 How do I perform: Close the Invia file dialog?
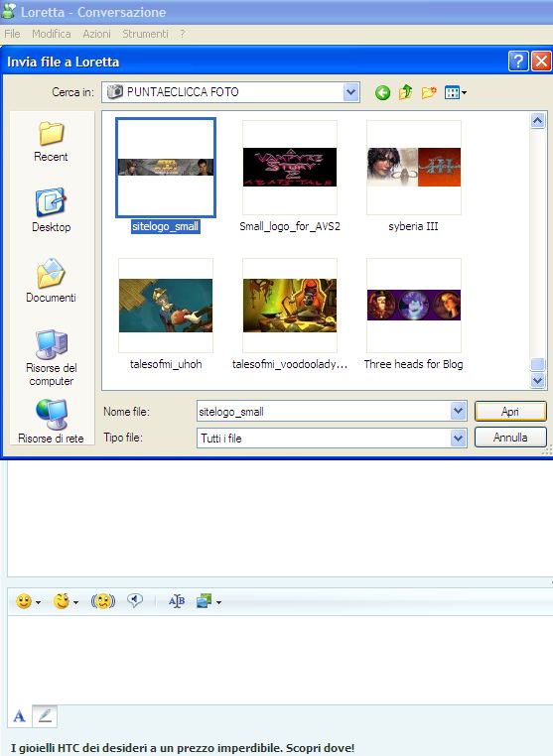click(541, 62)
